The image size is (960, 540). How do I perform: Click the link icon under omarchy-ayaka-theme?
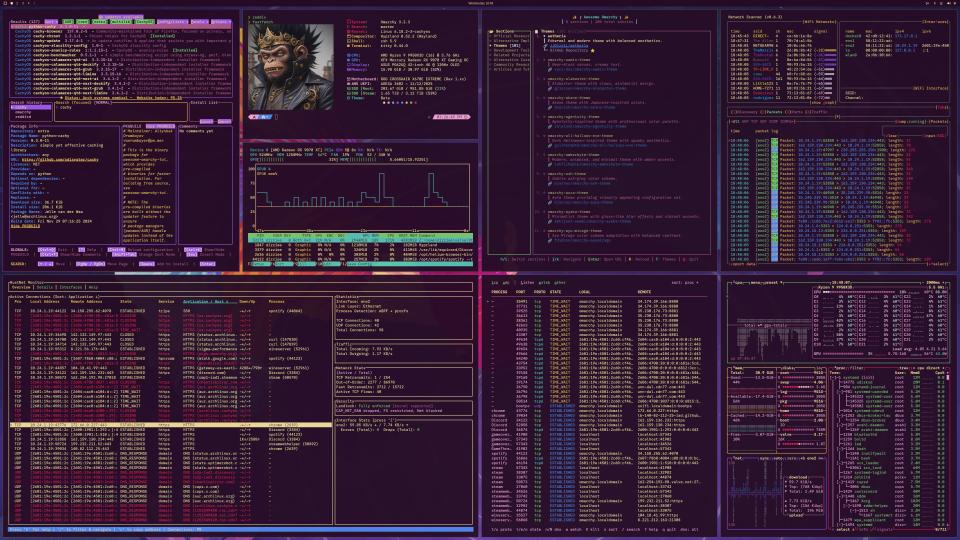[550, 222]
